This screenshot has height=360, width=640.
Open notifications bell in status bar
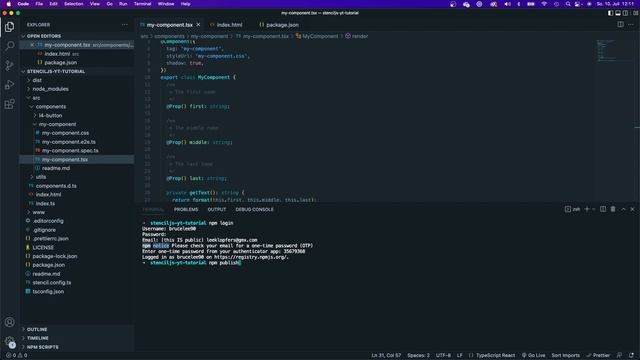[x=631, y=356]
